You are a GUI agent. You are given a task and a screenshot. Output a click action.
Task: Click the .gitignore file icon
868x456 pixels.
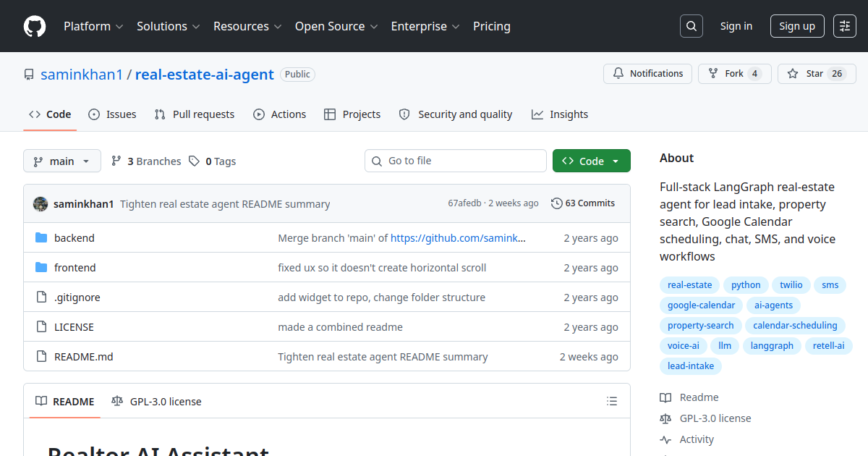pyautogui.click(x=41, y=297)
